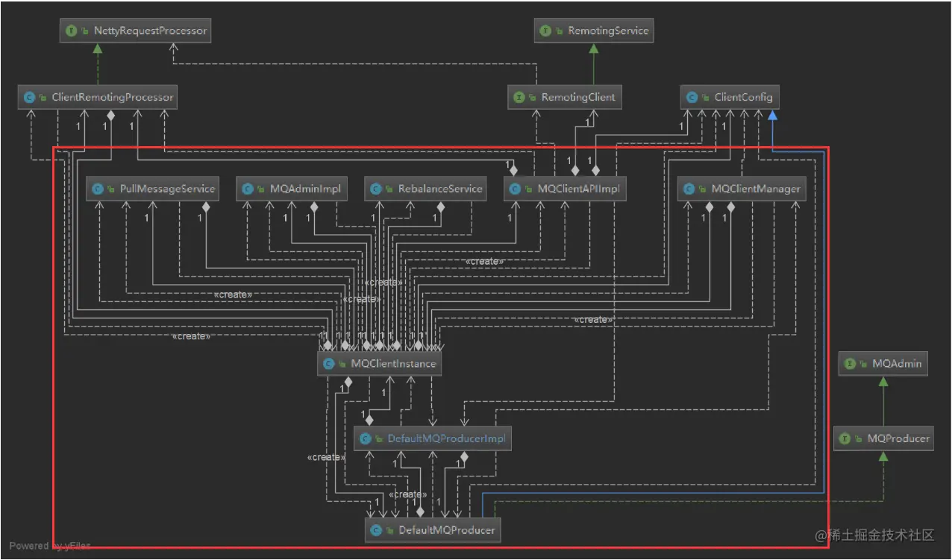Select the MQProducer interface node
952x560 pixels.
884,438
